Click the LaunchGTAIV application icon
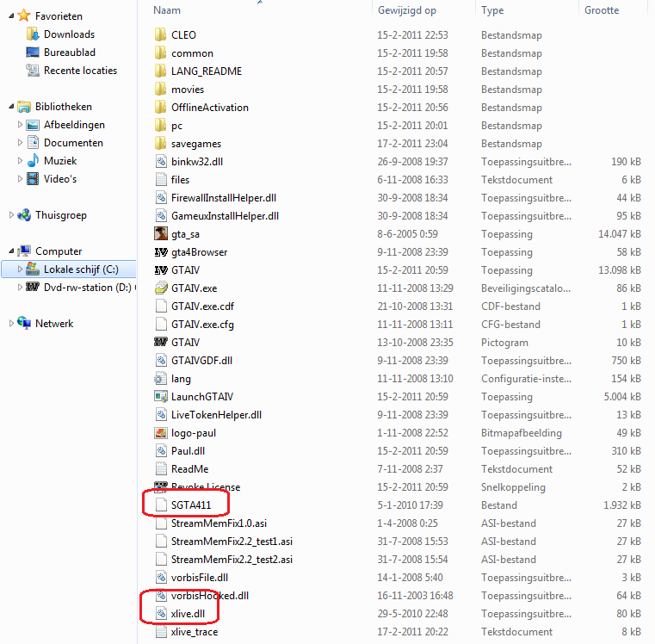The image size is (655, 644). [161, 396]
